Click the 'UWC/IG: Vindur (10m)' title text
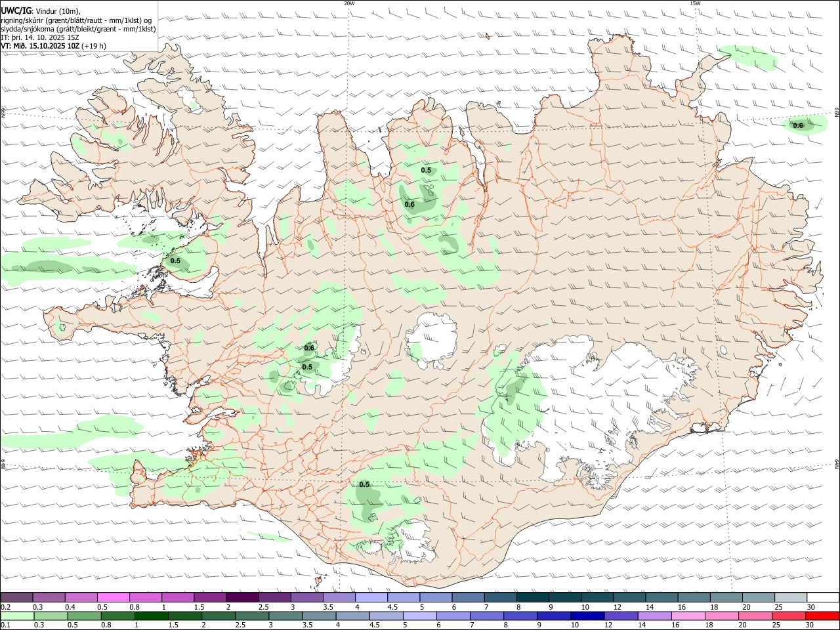This screenshot has height=630, width=840. 41,10
